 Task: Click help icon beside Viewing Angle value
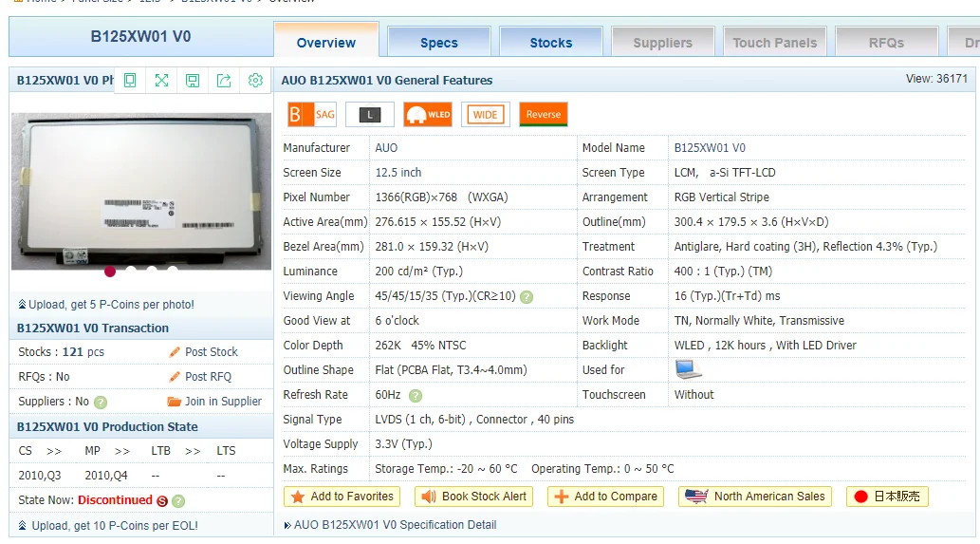point(527,297)
